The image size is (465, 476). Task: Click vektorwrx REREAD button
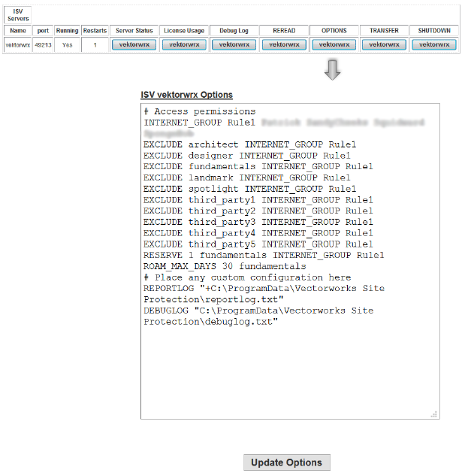coord(284,44)
